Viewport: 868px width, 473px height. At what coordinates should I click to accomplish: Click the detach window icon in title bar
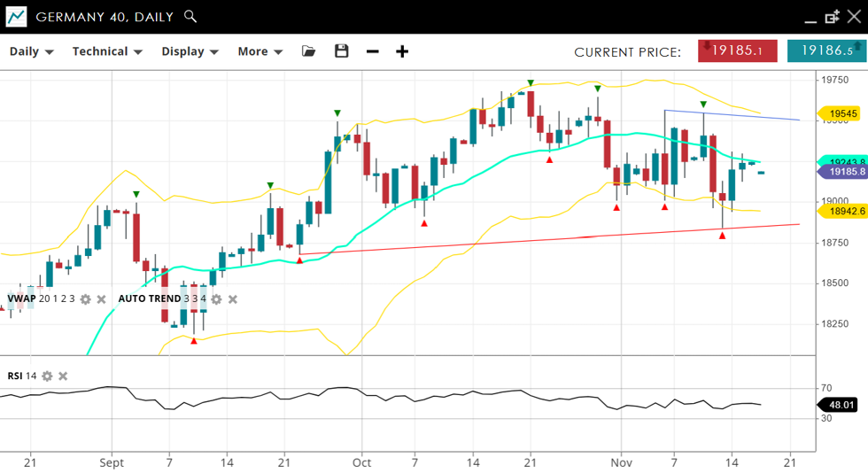click(832, 17)
